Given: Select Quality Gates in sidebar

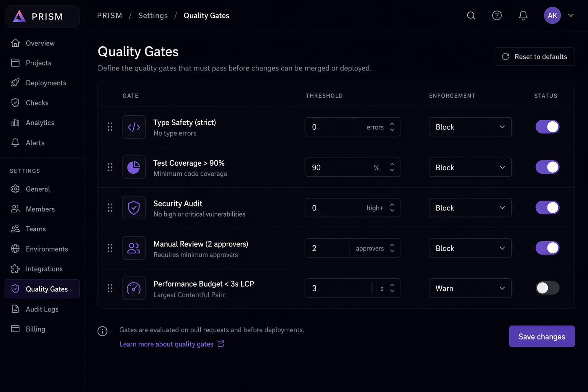Looking at the screenshot, I should click(x=42, y=289).
